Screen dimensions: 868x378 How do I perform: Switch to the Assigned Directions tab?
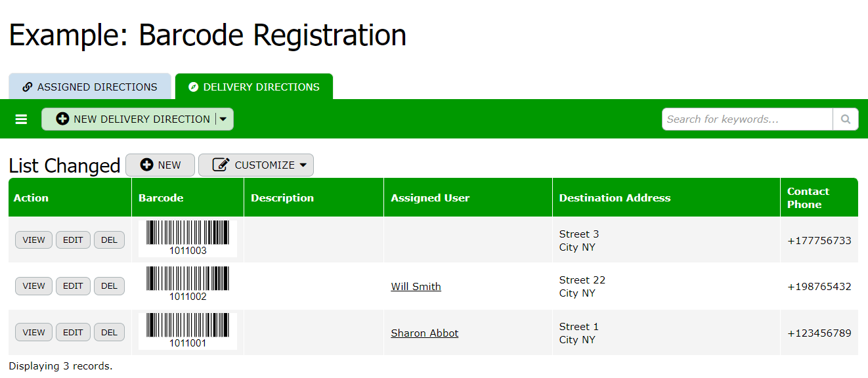tap(90, 87)
